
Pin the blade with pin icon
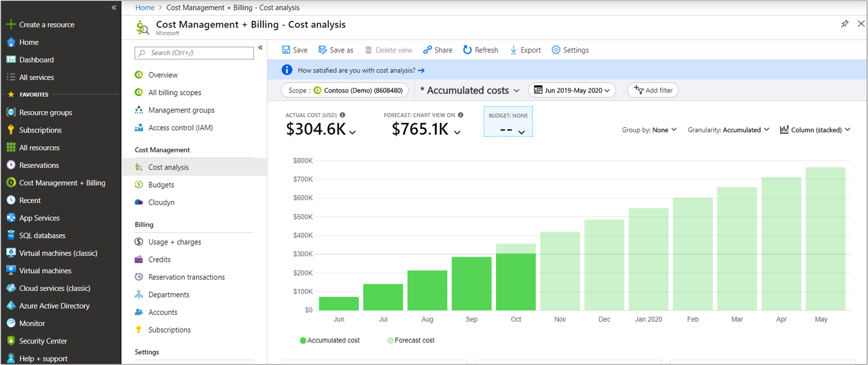click(845, 24)
